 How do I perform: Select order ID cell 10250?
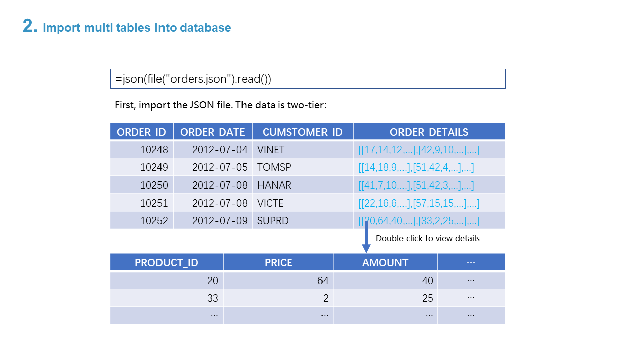click(x=154, y=185)
